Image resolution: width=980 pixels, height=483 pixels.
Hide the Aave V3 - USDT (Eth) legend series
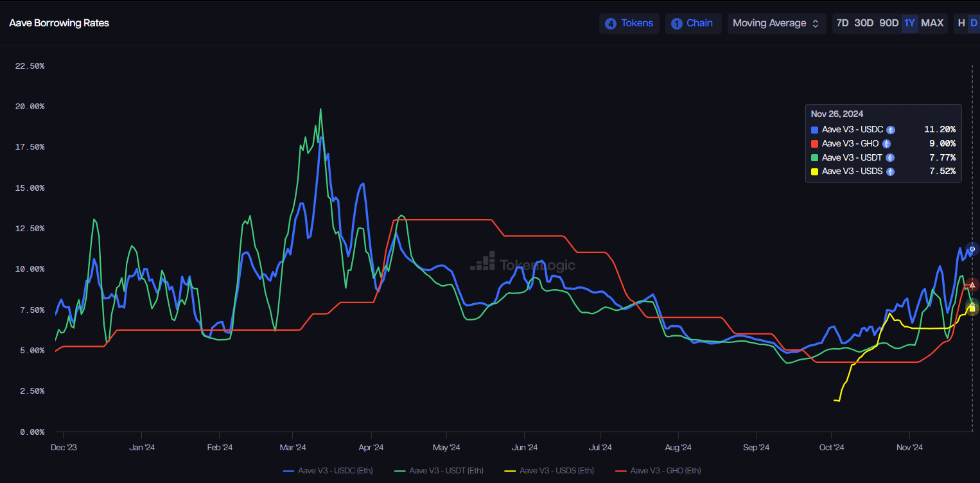(439, 471)
